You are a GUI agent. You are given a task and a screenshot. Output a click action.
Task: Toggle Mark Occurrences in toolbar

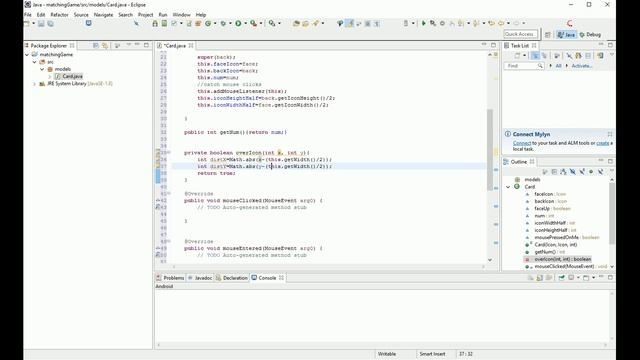[x=350, y=24]
